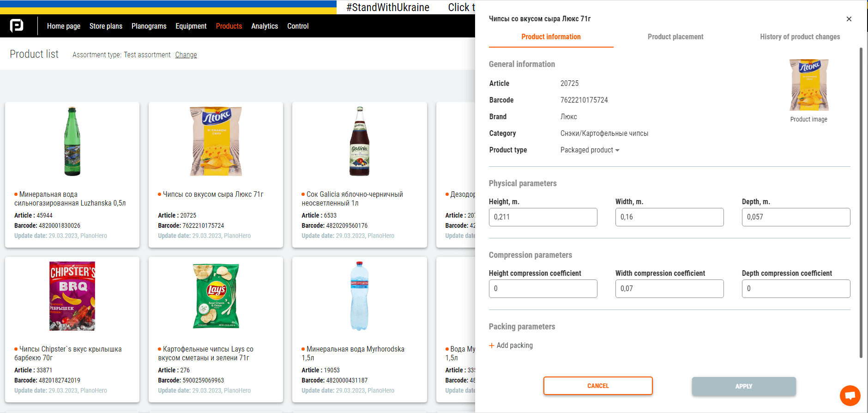Click the Height, m. input field
Screen dimensions: 868x413
pos(543,217)
